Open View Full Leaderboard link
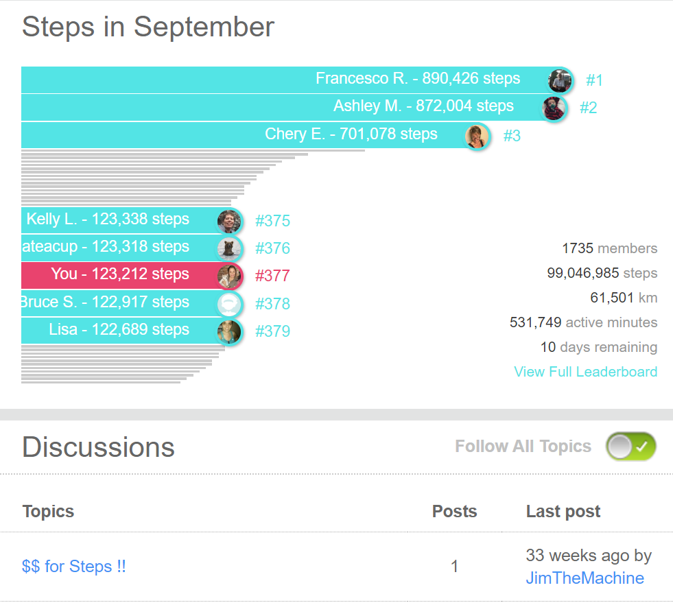673x616 pixels. pyautogui.click(x=585, y=372)
